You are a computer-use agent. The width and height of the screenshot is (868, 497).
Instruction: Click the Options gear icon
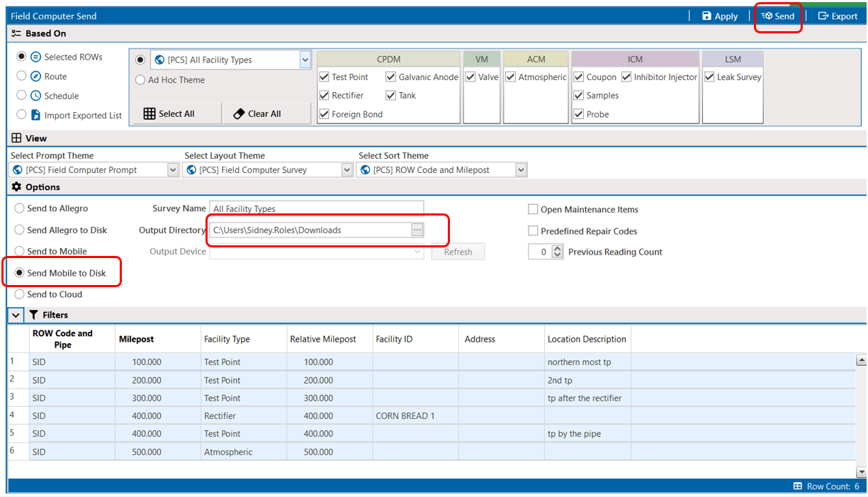(16, 187)
